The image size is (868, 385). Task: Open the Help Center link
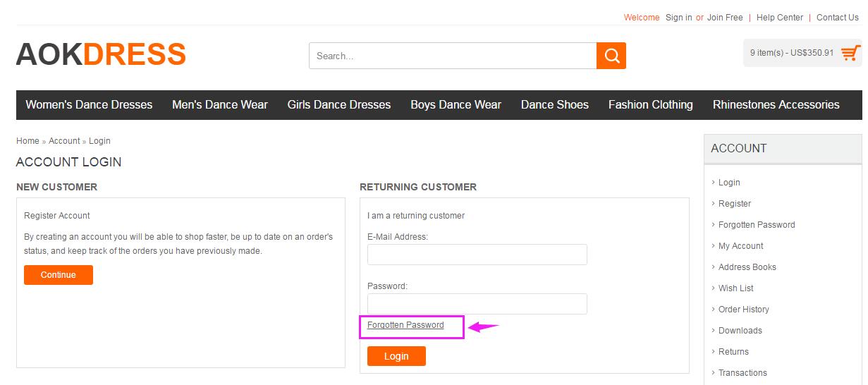(x=780, y=18)
